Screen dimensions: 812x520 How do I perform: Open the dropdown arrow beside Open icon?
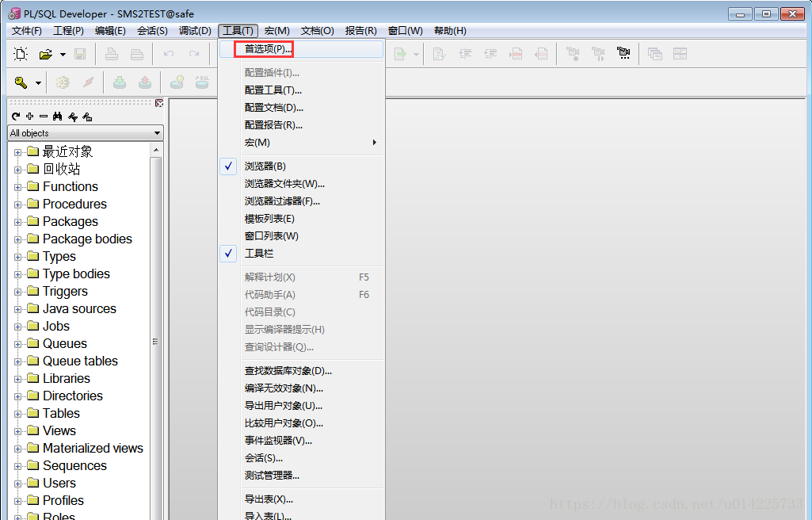63,55
